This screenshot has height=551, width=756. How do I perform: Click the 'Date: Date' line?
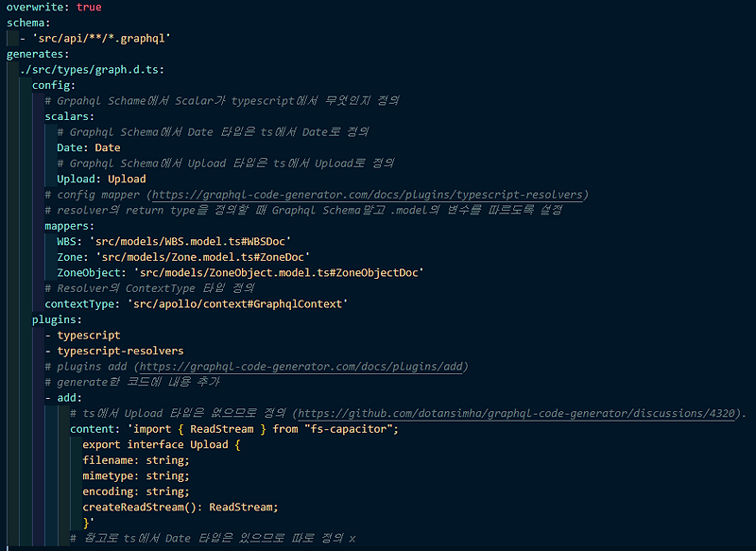[x=89, y=148]
